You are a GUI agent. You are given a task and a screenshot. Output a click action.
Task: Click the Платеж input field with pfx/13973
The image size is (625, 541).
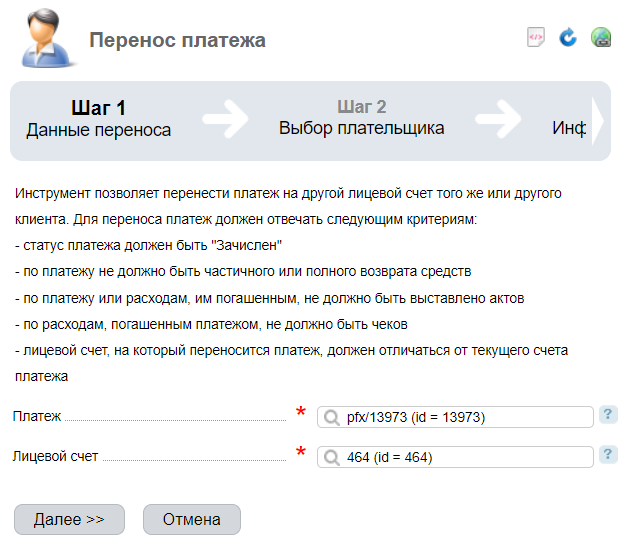(x=455, y=417)
